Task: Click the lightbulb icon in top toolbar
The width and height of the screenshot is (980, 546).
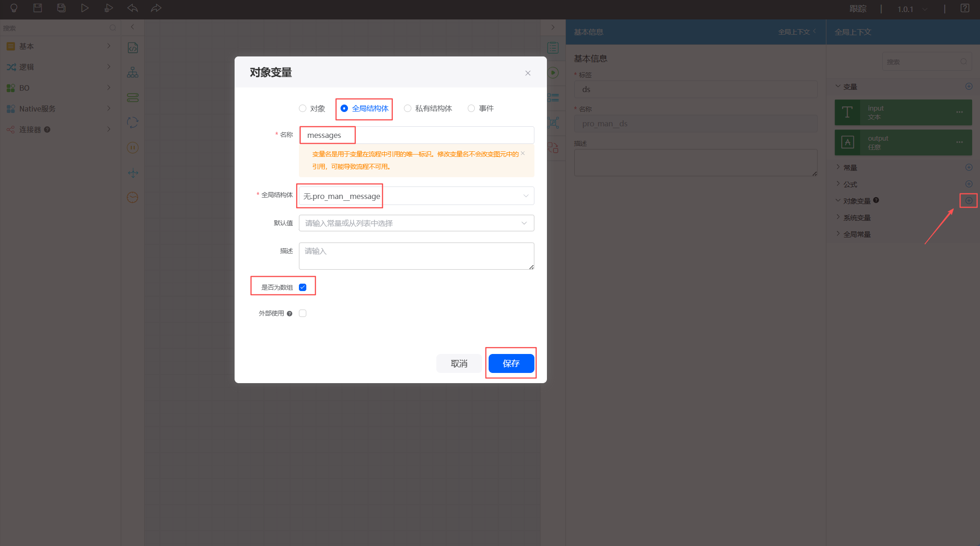Action: tap(14, 8)
